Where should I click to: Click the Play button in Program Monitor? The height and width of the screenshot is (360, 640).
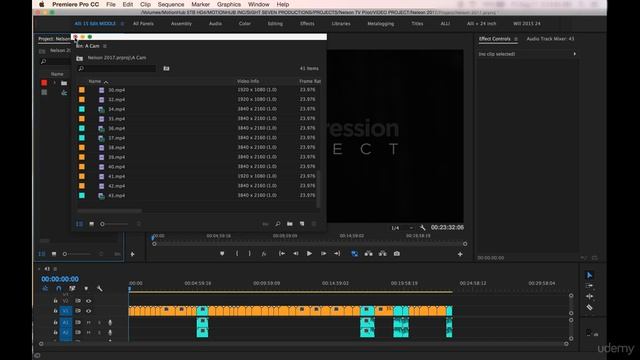coord(309,253)
